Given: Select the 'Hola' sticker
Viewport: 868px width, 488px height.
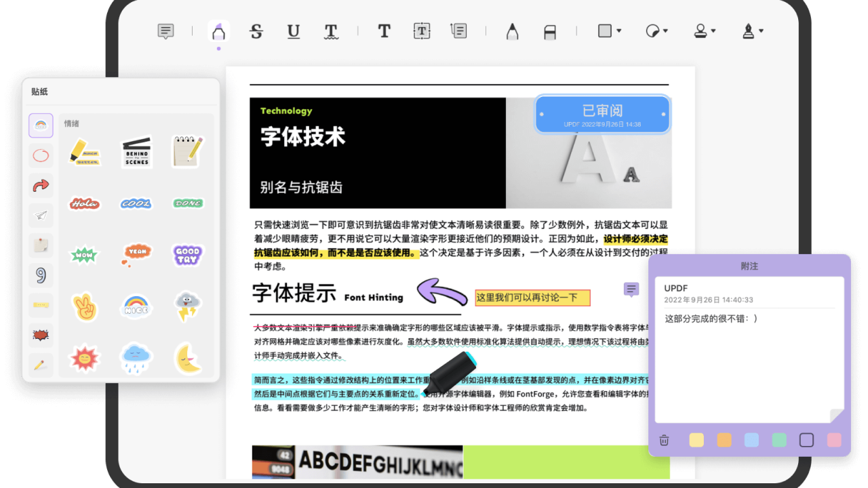Looking at the screenshot, I should coord(84,203).
